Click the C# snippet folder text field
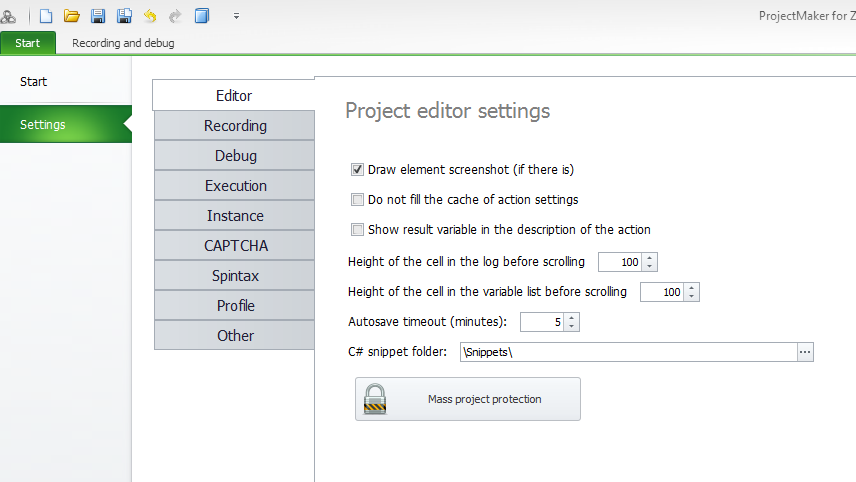Viewport: 856px width, 482px height. click(x=628, y=352)
